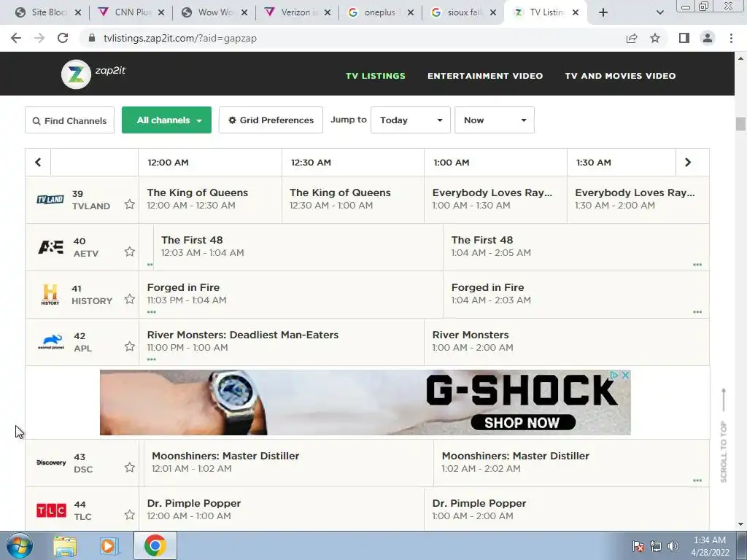The image size is (747, 560).
Task: Open the Chrome three-dot menu
Action: 731,38
